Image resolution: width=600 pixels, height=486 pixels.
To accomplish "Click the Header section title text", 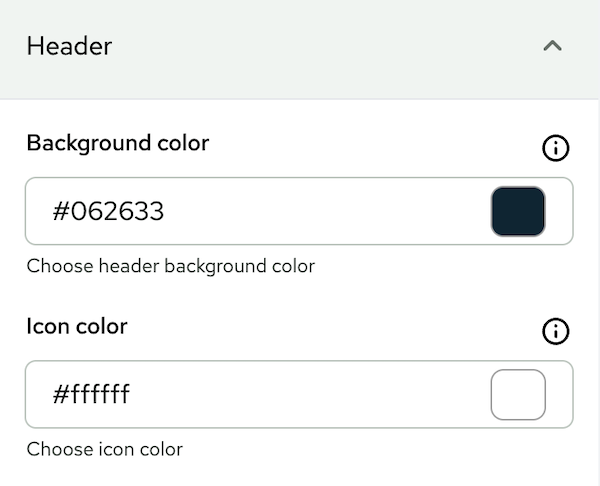I will tap(69, 46).
